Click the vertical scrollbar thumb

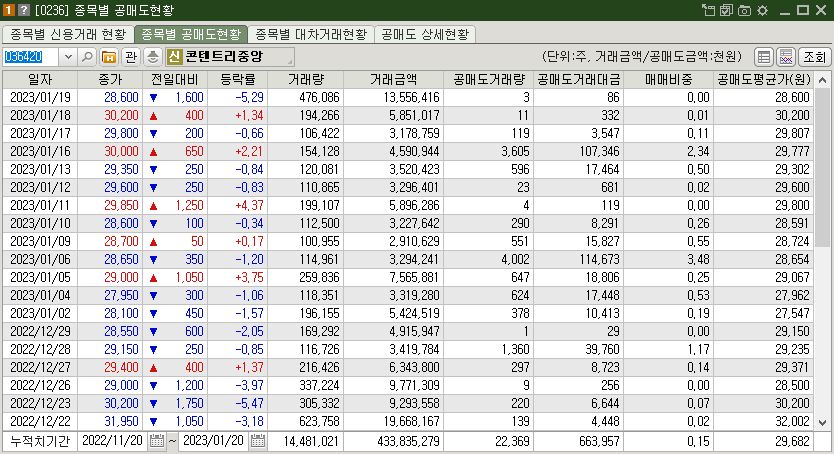(823, 166)
